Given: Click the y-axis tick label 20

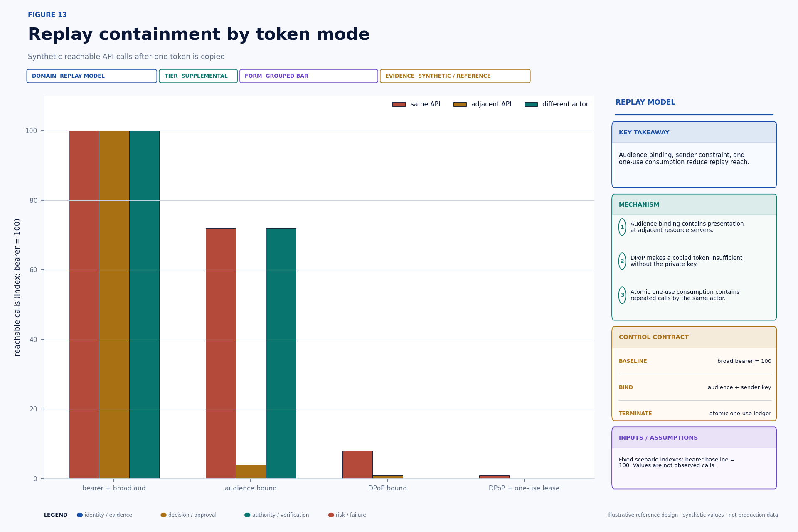Looking at the screenshot, I should pos(33,409).
